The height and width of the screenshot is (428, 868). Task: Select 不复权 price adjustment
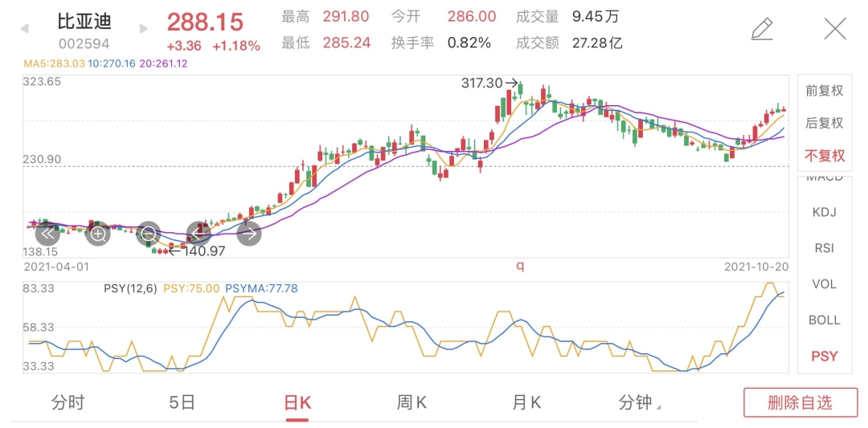point(825,156)
